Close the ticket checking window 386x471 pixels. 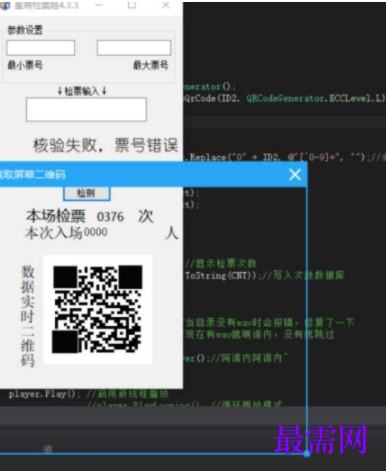pyautogui.click(x=166, y=5)
